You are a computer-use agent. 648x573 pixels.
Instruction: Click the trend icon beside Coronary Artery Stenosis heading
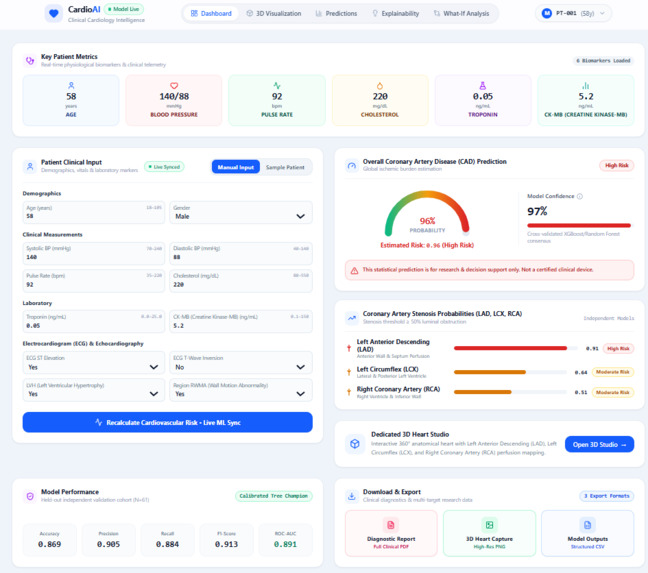tap(352, 318)
